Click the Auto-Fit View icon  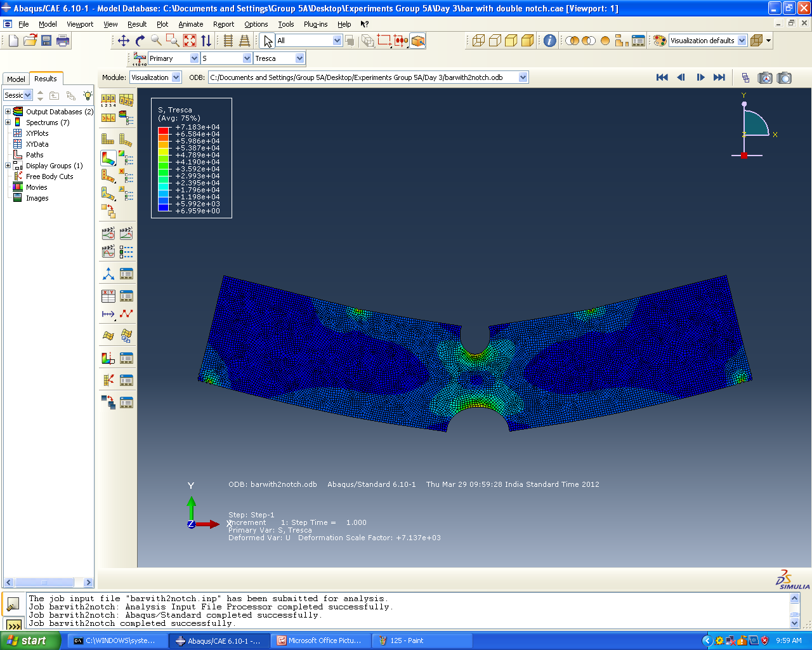pos(190,41)
